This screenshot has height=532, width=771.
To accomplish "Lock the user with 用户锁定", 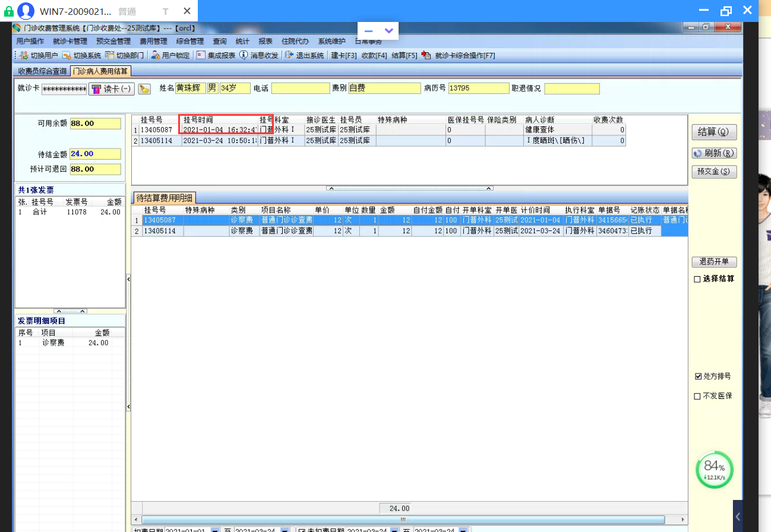I will (170, 55).
